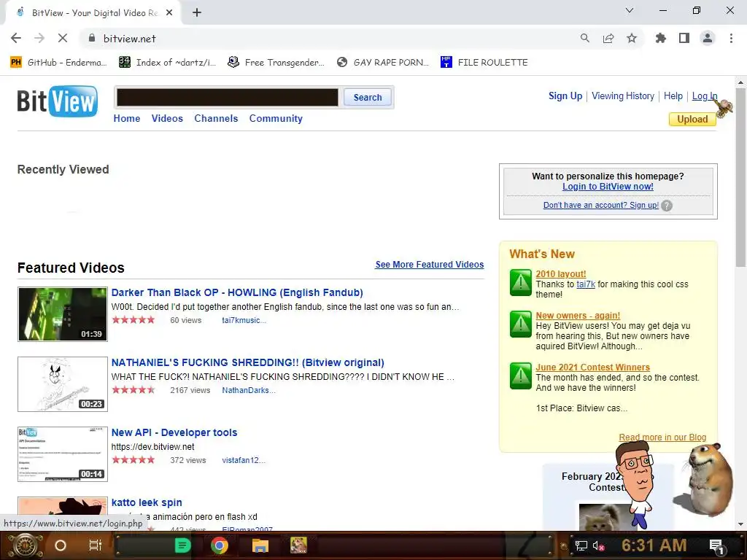Open Chrome from the taskbar
The height and width of the screenshot is (560, 747).
pos(219,545)
